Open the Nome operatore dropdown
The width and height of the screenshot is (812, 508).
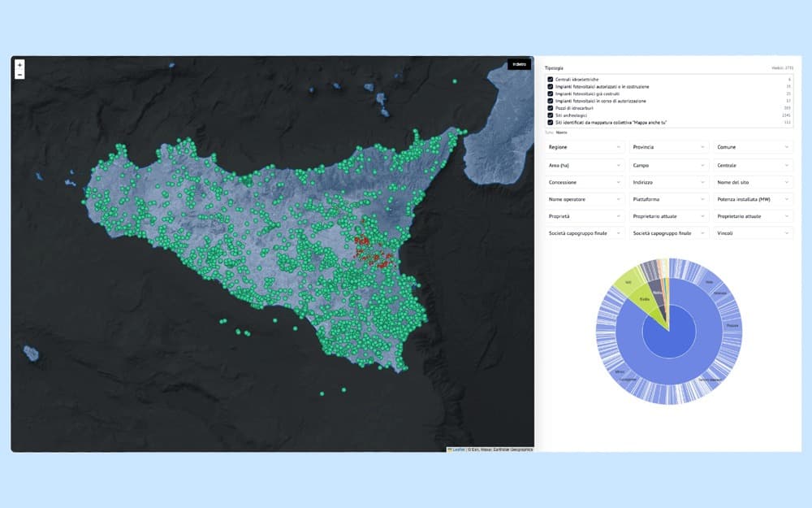coord(584,200)
